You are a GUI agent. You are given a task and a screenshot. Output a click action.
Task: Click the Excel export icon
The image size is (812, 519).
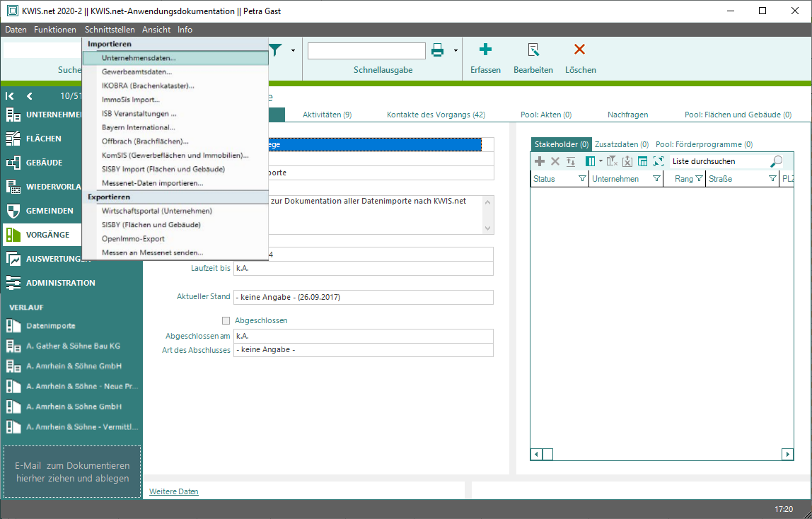click(x=627, y=161)
